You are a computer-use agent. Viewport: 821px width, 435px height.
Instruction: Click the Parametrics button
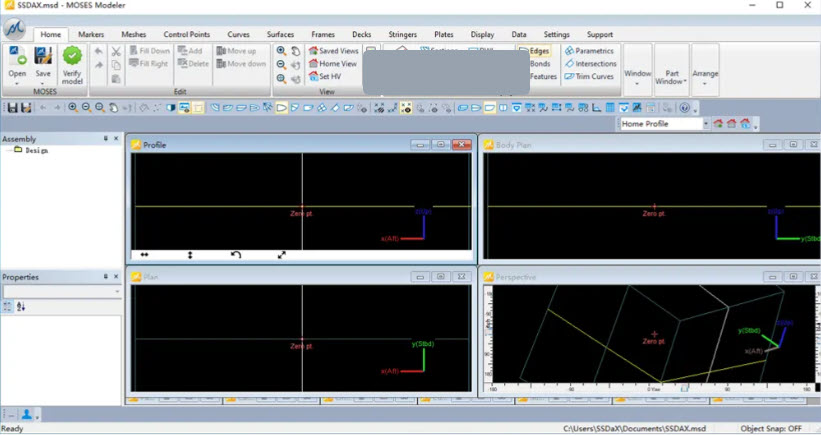[589, 51]
